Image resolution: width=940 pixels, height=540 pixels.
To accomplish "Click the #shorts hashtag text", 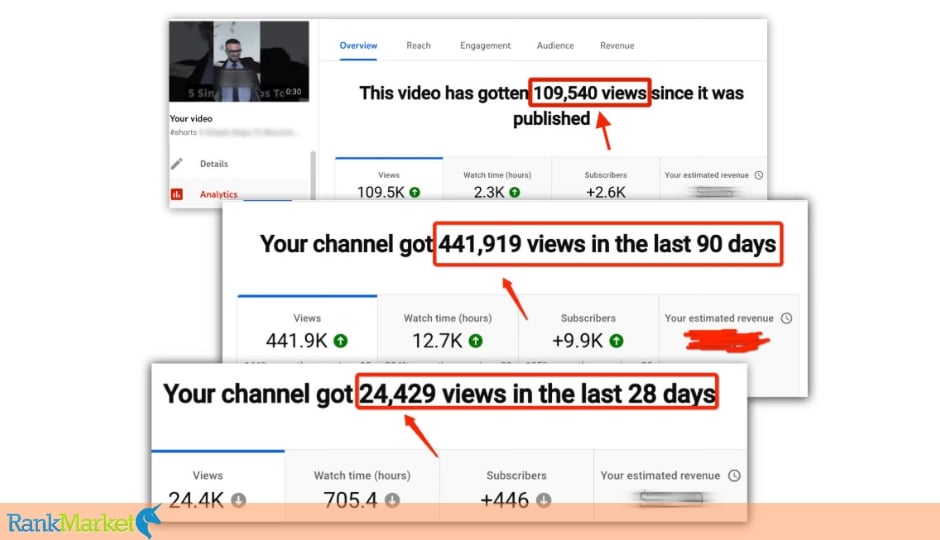I will tap(183, 132).
